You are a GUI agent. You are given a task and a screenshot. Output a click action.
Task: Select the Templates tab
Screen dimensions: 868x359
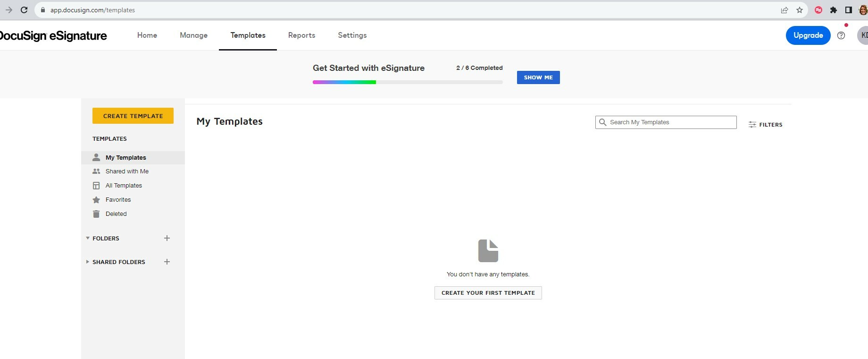pos(248,35)
